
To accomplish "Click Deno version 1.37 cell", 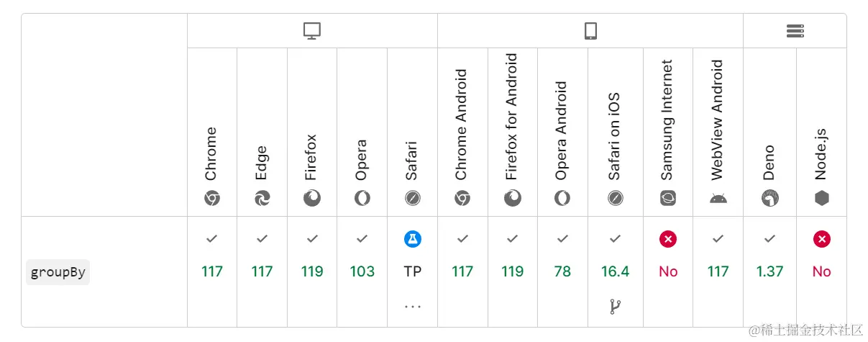I will click(x=769, y=271).
